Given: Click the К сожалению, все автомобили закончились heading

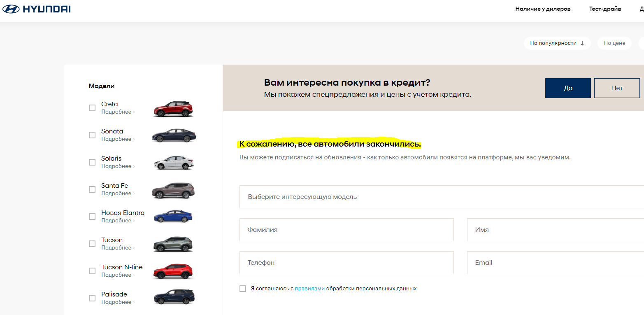Looking at the screenshot, I should [x=330, y=144].
